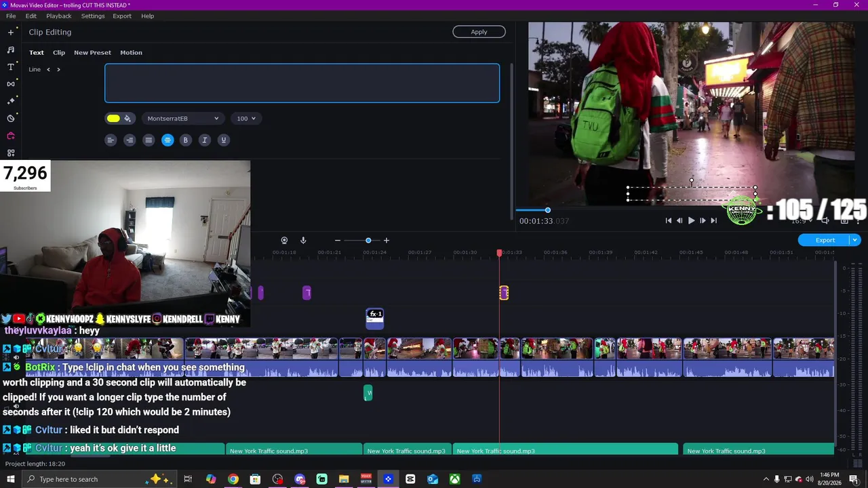Show hidden system tray icons

pyautogui.click(x=766, y=479)
